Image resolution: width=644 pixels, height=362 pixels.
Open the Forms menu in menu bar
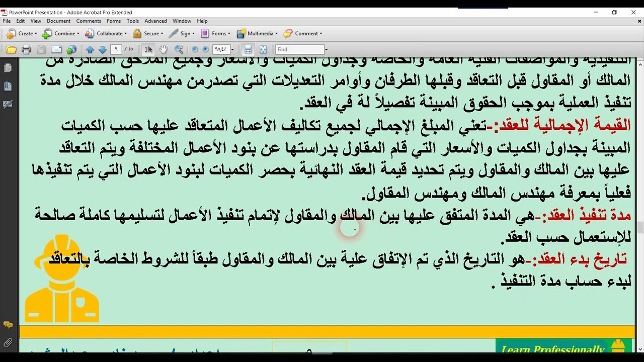click(x=114, y=21)
